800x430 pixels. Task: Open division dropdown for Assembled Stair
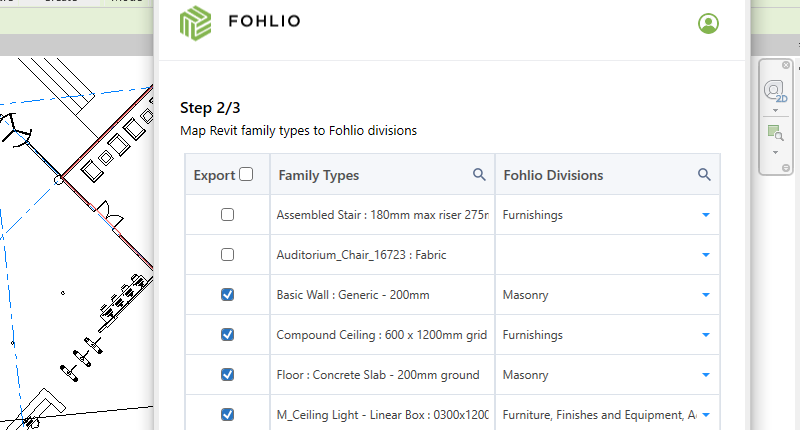tap(706, 215)
